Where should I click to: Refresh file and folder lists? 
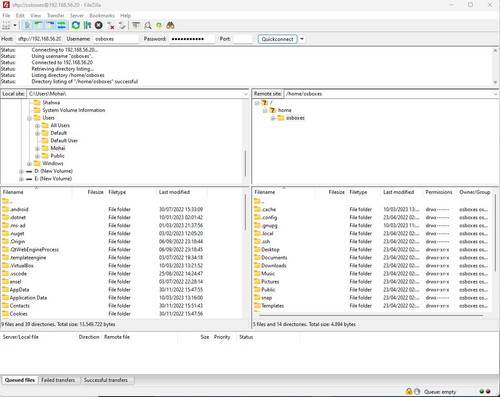tap(76, 25)
